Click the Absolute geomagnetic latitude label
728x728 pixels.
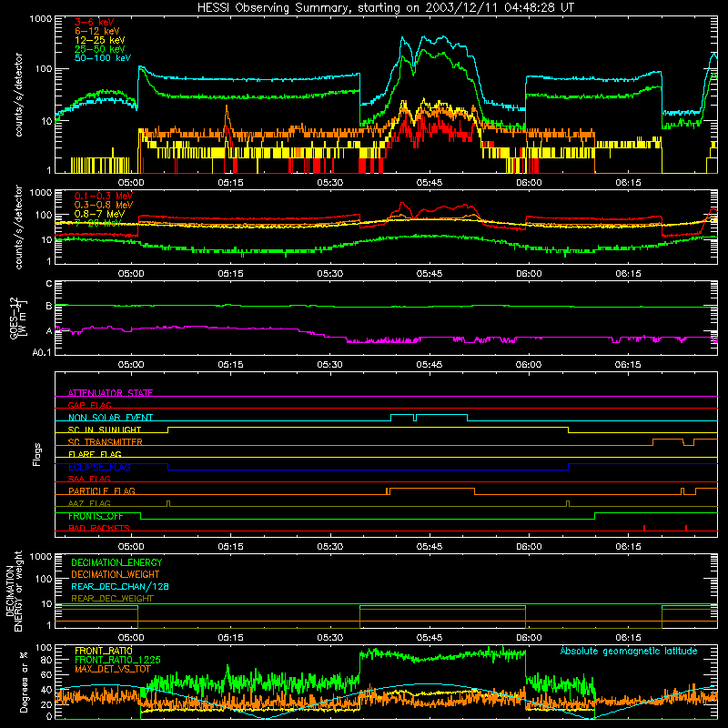click(x=629, y=651)
